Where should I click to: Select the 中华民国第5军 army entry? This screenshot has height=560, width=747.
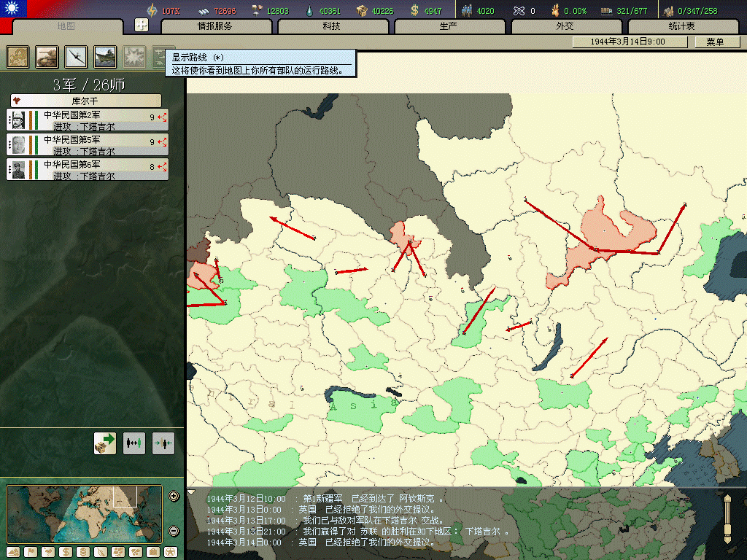point(88,144)
